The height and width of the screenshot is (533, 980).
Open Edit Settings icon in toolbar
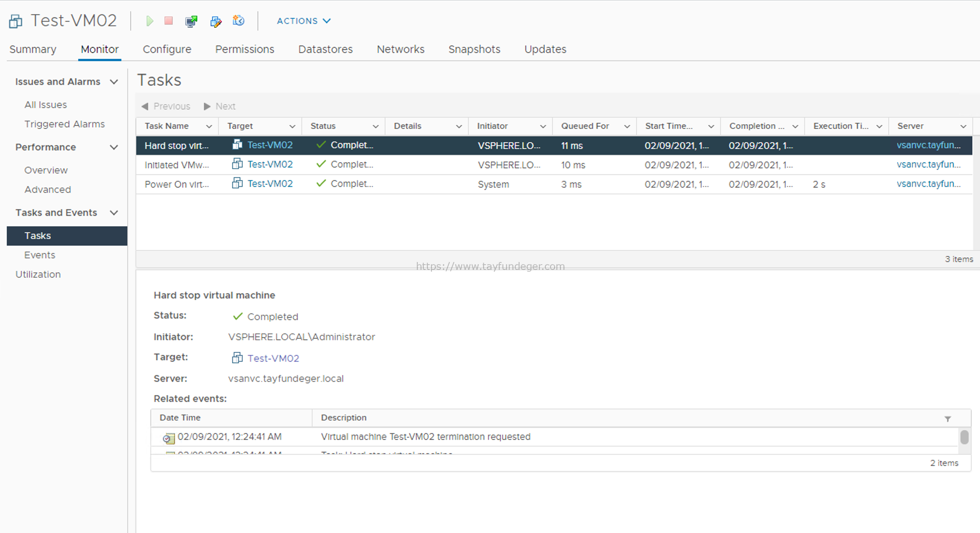(216, 21)
